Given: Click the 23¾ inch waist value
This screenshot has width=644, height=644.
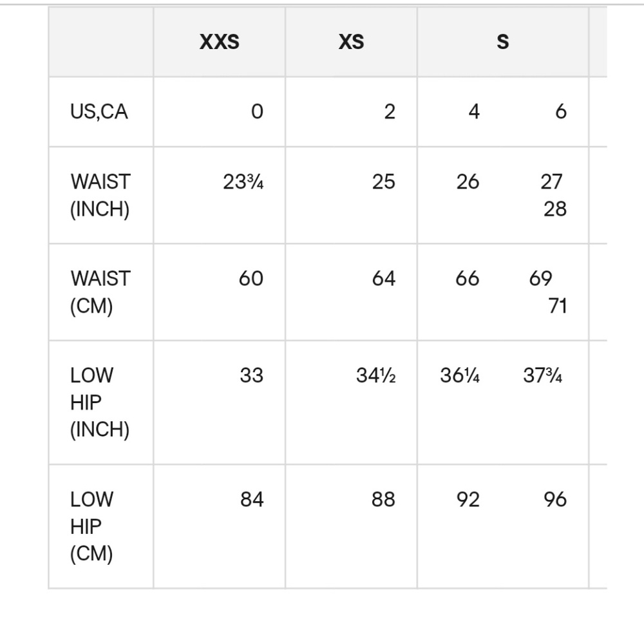Looking at the screenshot, I should click(x=243, y=182).
